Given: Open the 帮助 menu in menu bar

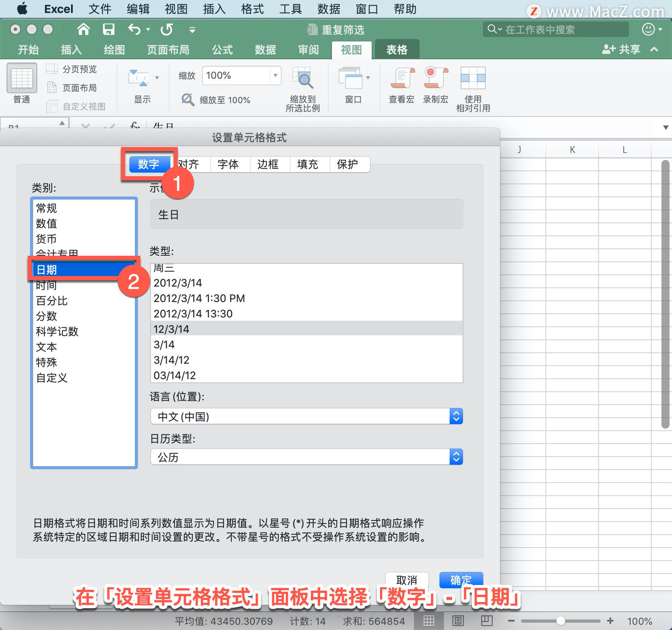Looking at the screenshot, I should coord(405,9).
